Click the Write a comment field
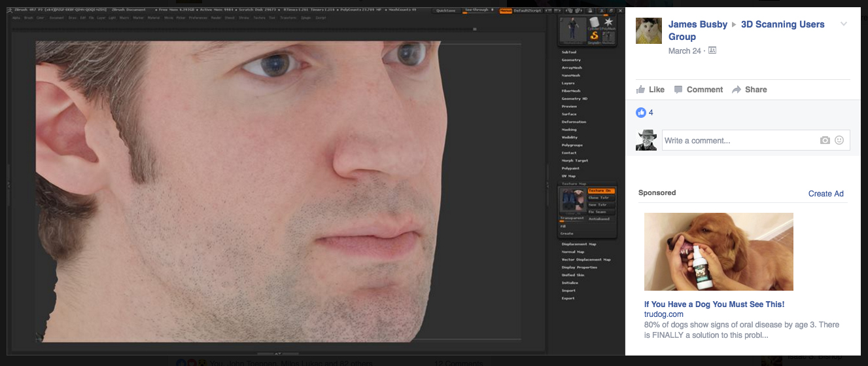Image resolution: width=868 pixels, height=366 pixels. tap(739, 141)
